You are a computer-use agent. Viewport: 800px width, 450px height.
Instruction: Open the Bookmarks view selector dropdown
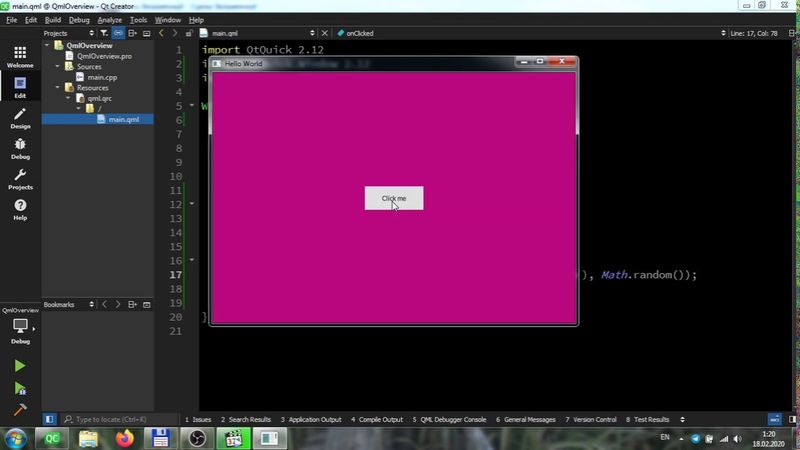click(x=68, y=305)
